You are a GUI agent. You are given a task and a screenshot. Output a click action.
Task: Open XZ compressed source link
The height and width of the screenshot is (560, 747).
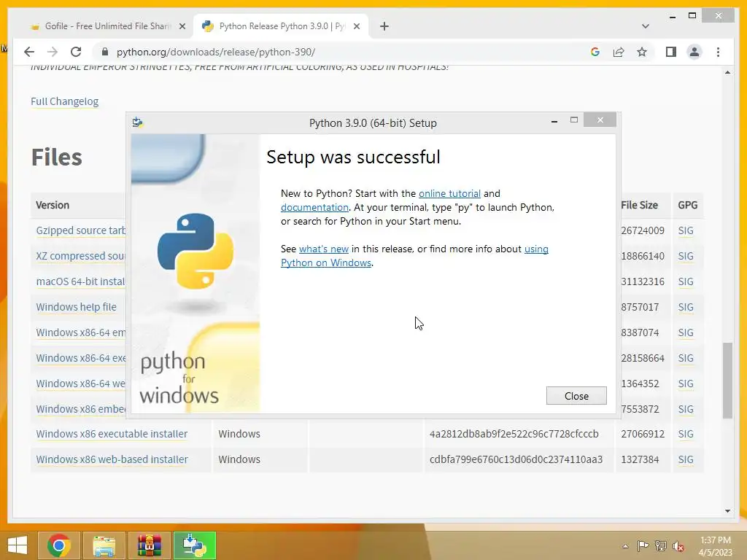pos(80,256)
